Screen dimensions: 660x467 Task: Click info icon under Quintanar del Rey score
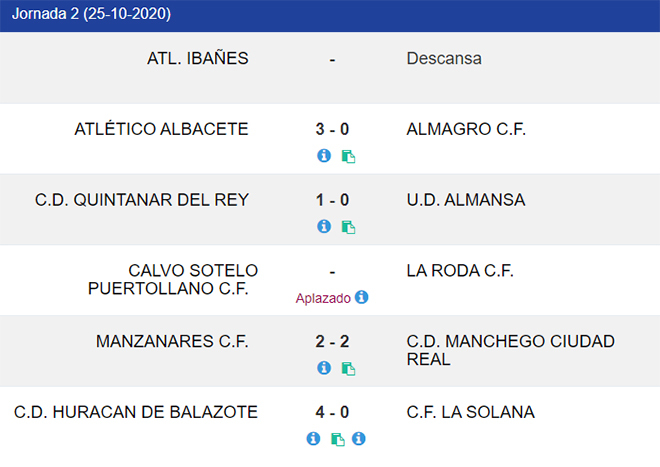324,226
